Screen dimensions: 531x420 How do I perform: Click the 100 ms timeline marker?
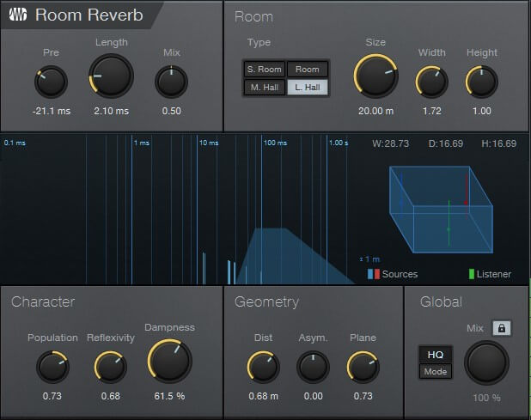pyautogui.click(x=275, y=143)
